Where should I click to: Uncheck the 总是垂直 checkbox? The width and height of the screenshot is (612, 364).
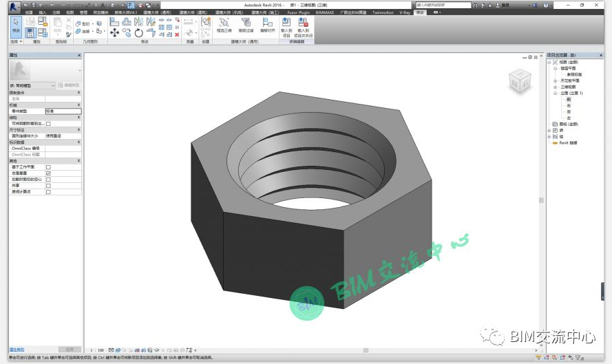point(48,173)
